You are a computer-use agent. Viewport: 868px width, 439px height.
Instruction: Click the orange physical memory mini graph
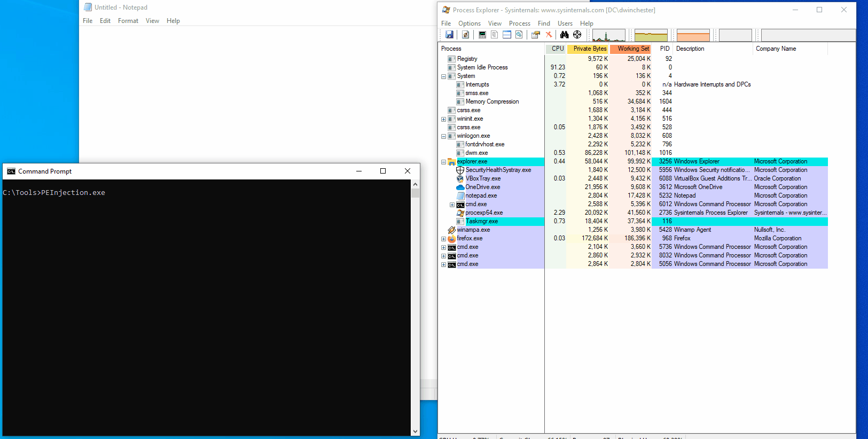(693, 35)
